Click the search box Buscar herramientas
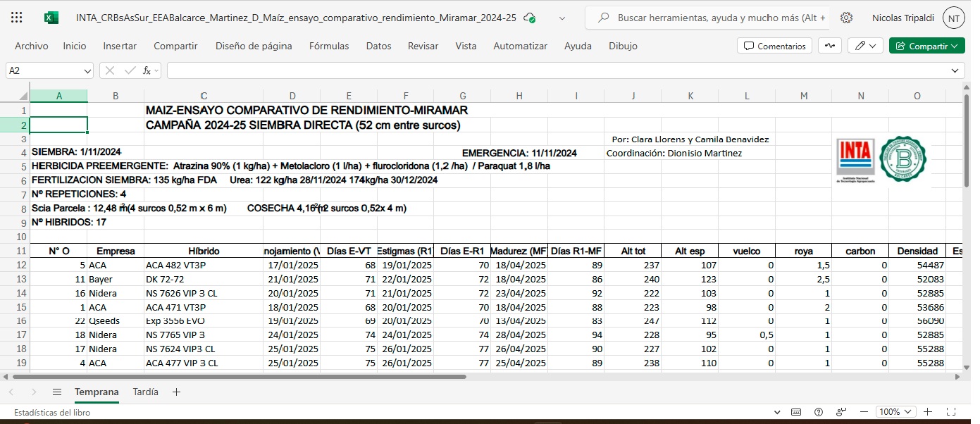Viewport: 980px width, 424px height. 713,18
